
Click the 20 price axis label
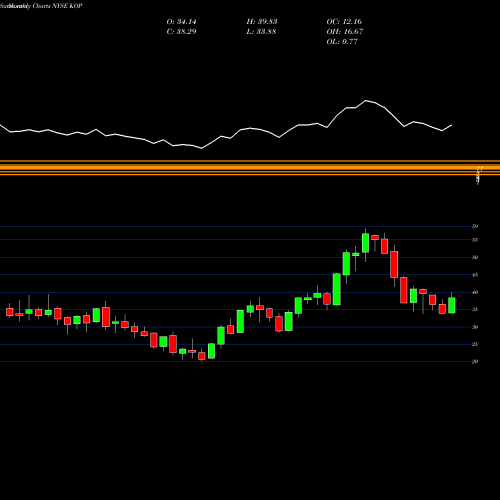click(x=475, y=362)
